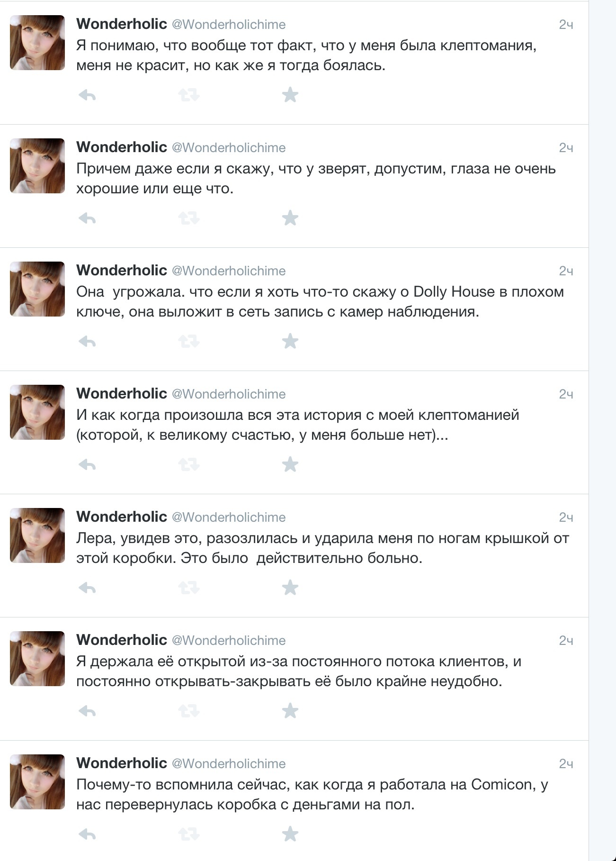View avatar thumbnail on the зверят tweet
Screen dimensions: 616x861
(37, 166)
